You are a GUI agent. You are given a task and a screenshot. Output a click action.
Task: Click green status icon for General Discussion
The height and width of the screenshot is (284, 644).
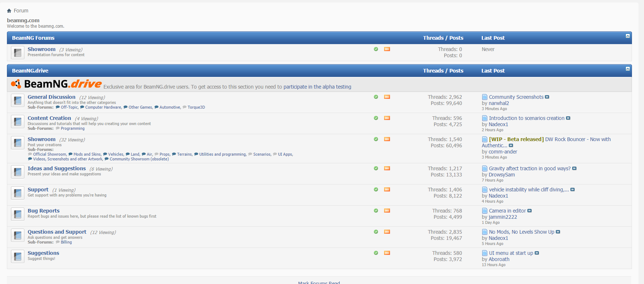(x=376, y=97)
